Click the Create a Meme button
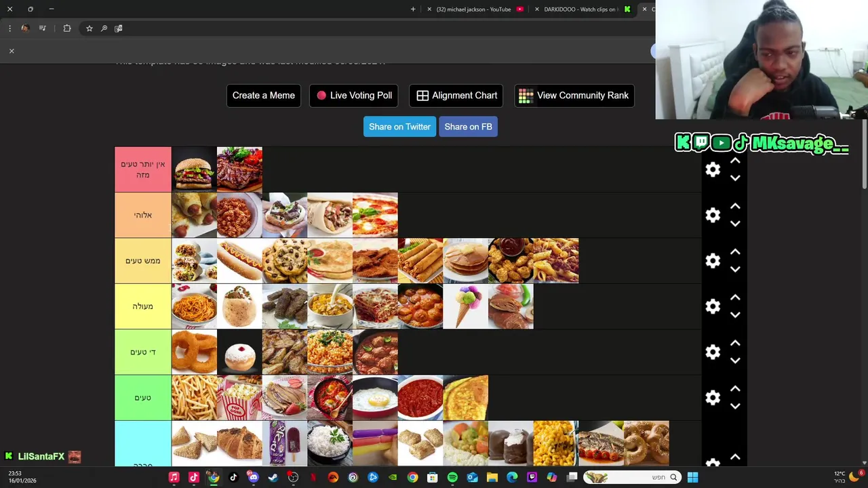 click(264, 96)
